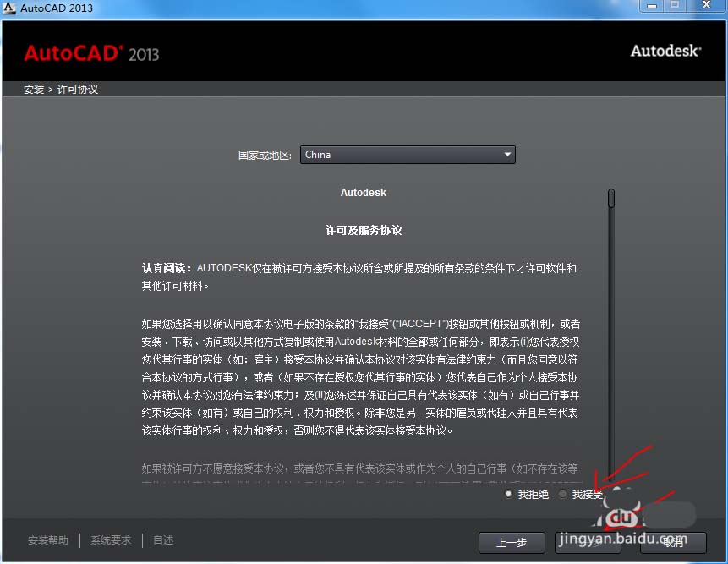Click the 取消 (Cancel) button
The width and height of the screenshot is (728, 564).
[673, 543]
